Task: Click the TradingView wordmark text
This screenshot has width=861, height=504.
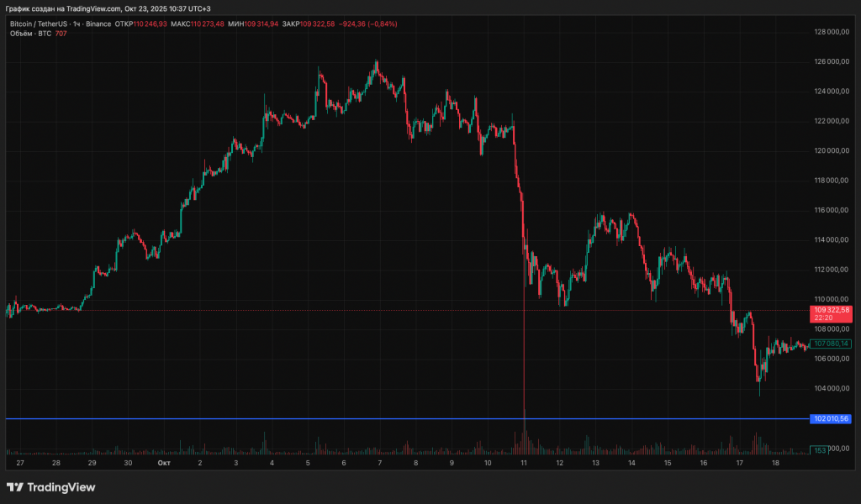Action: [x=61, y=487]
